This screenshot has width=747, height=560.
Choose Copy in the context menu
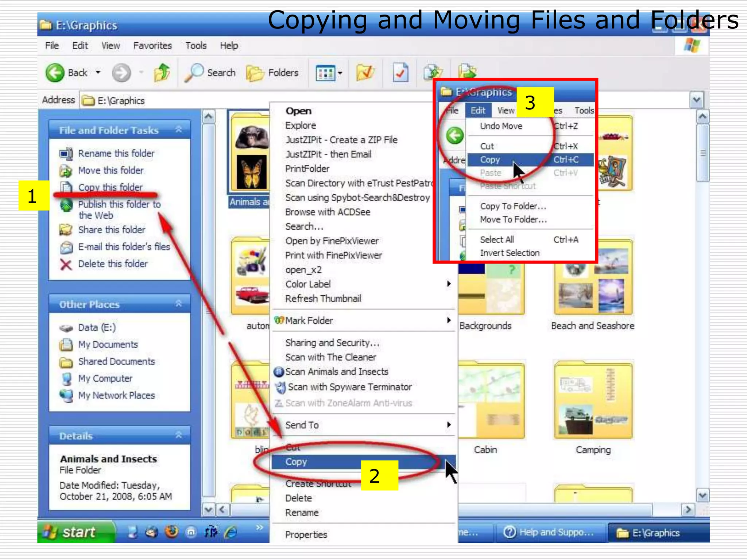363,462
